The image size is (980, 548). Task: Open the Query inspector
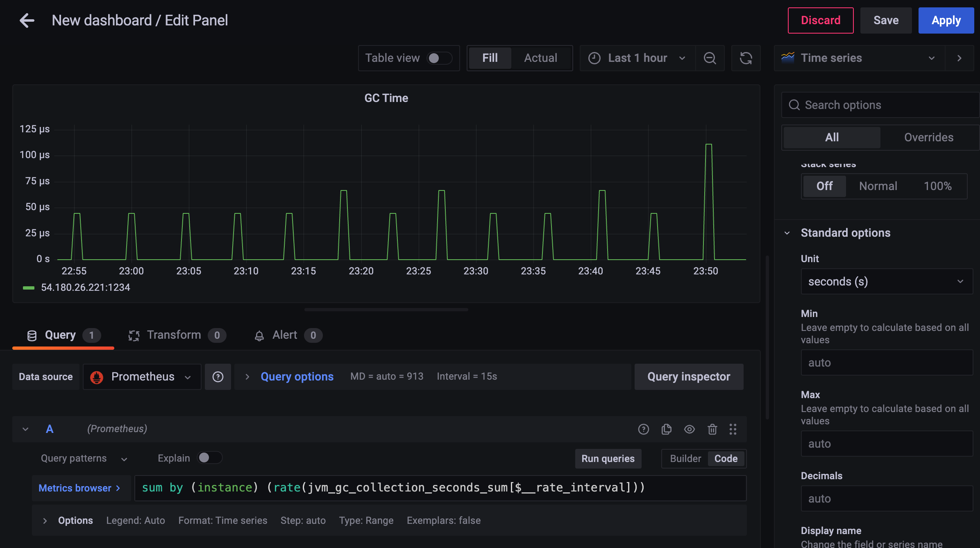pos(688,377)
